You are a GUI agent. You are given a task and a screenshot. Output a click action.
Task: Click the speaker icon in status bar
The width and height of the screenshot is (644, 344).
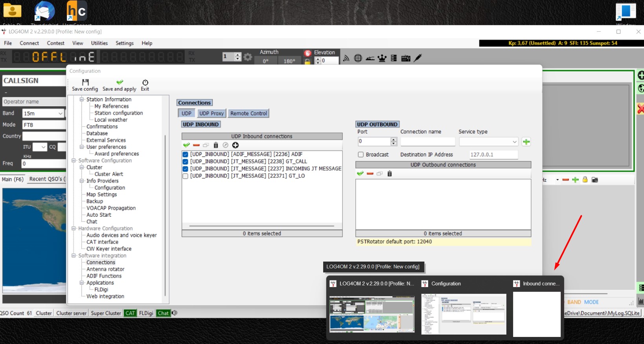[175, 313]
